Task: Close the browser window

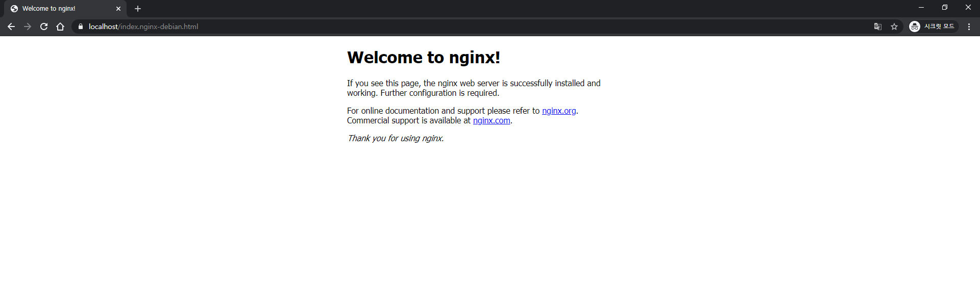Action: tap(968, 7)
